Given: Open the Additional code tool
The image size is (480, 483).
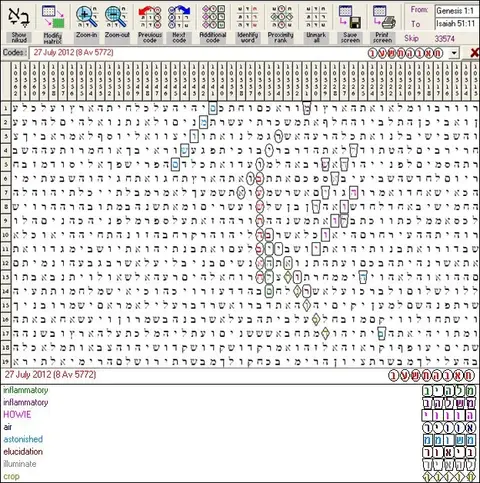Looking at the screenshot, I should point(213,17).
